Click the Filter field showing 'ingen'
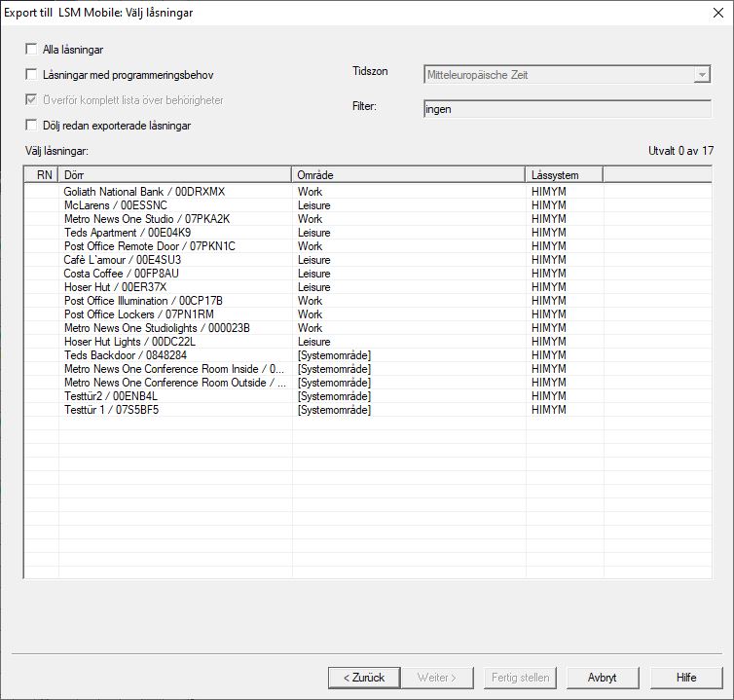 pyautogui.click(x=567, y=109)
